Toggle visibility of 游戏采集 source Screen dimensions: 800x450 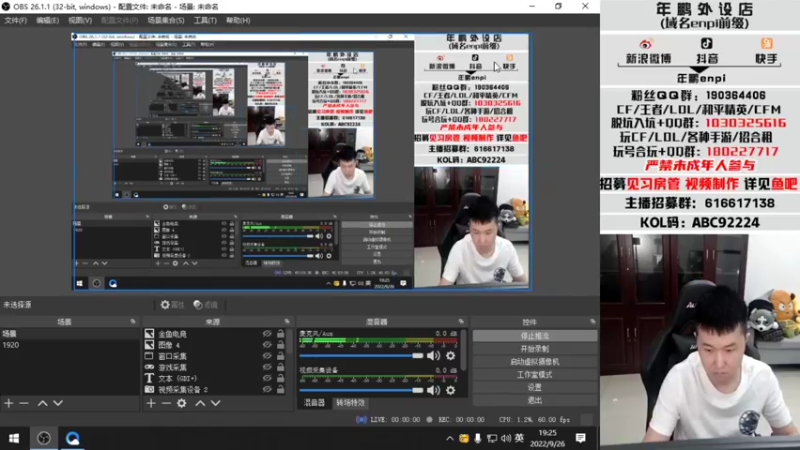(267, 367)
